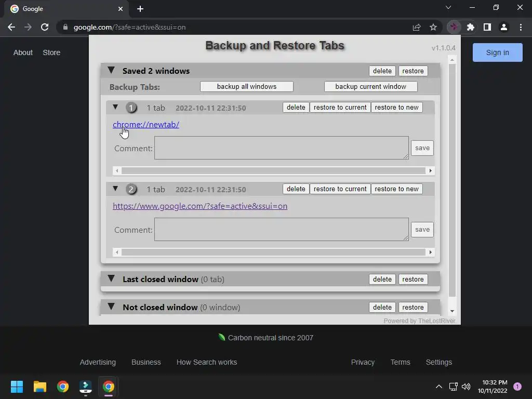The height and width of the screenshot is (399, 532).
Task: Focus the Comment box for window 1
Action: 281,148
